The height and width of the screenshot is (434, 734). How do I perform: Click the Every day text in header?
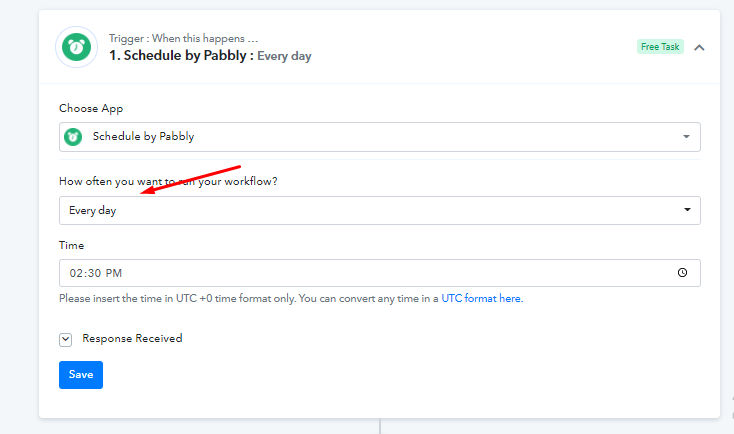pyautogui.click(x=284, y=56)
